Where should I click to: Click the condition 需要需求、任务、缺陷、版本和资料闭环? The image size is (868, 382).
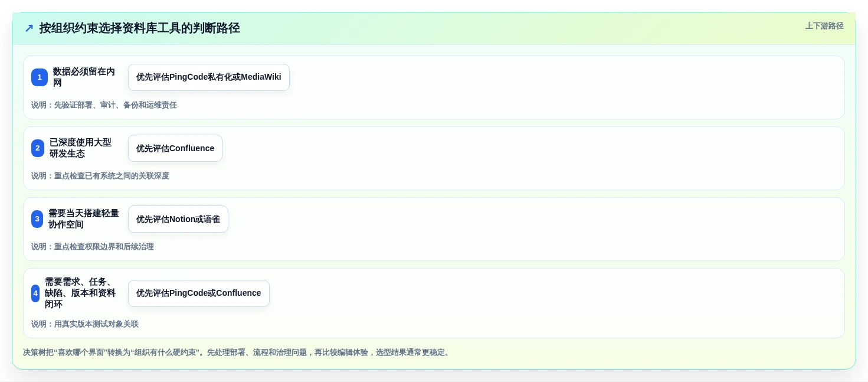click(x=80, y=293)
